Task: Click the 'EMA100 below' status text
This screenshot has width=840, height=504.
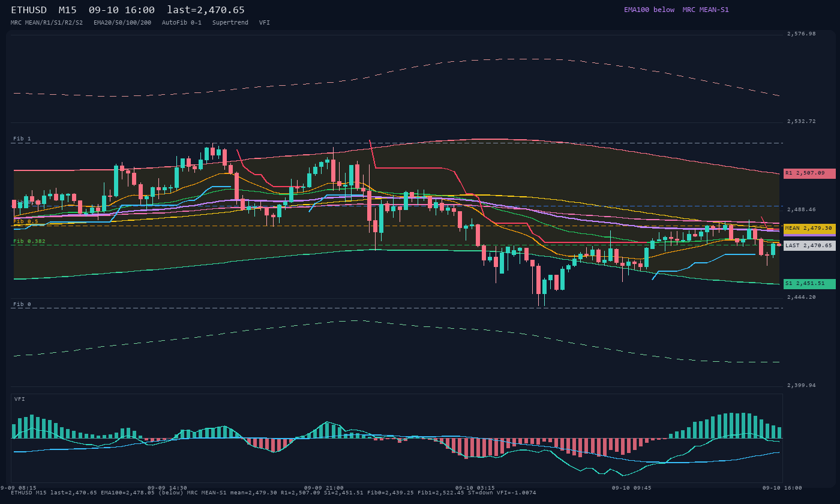Action: [x=649, y=10]
